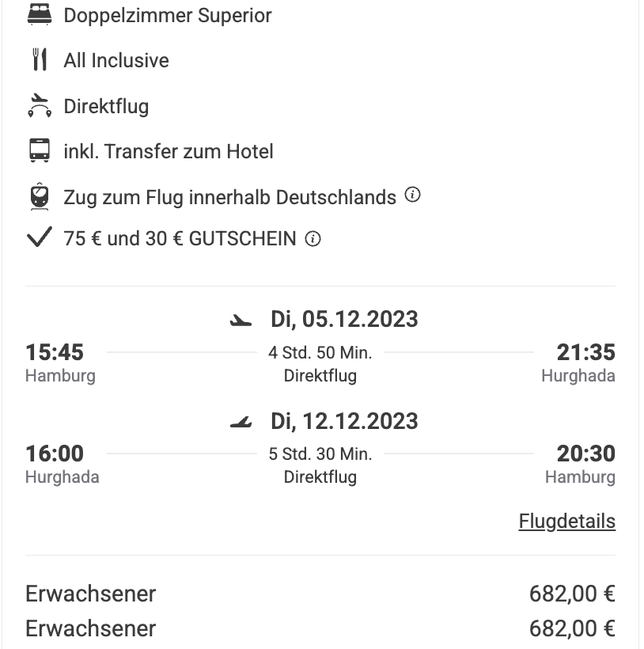The height and width of the screenshot is (649, 644).
Task: Click the bed icon beside Doppelzimmer Superior
Action: click(40, 14)
